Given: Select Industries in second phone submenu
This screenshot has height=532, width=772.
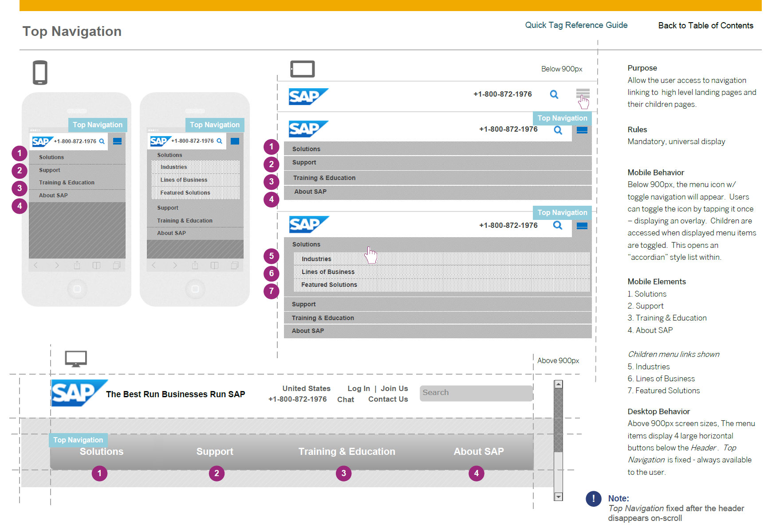Looking at the screenshot, I should point(196,167).
